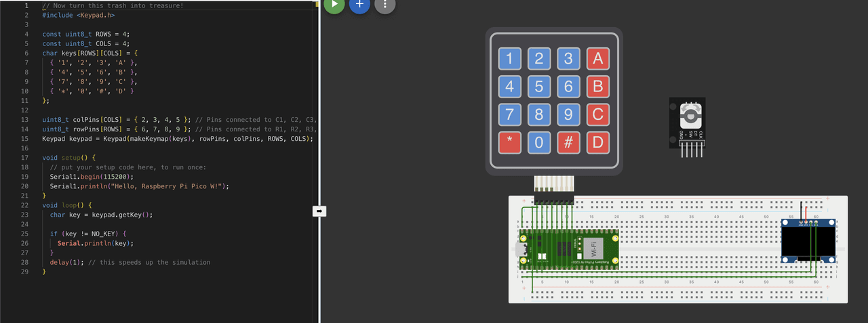
Task: Place cursor on the #include Keypad.h line
Action: (x=78, y=15)
